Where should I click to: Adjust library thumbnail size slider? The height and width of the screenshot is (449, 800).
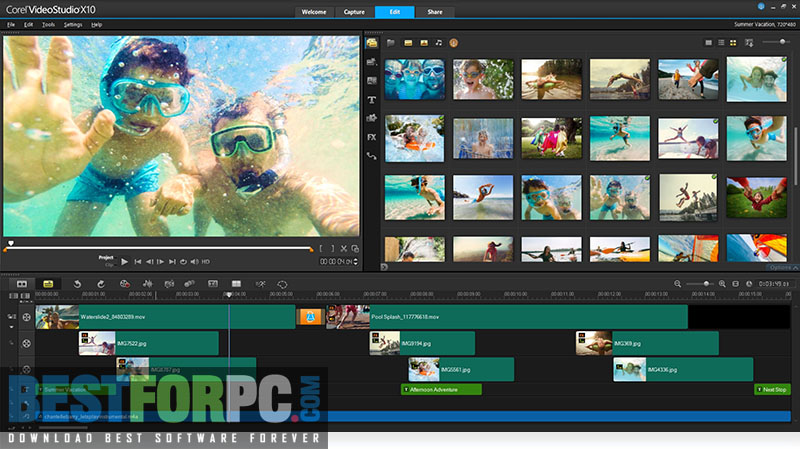(778, 42)
